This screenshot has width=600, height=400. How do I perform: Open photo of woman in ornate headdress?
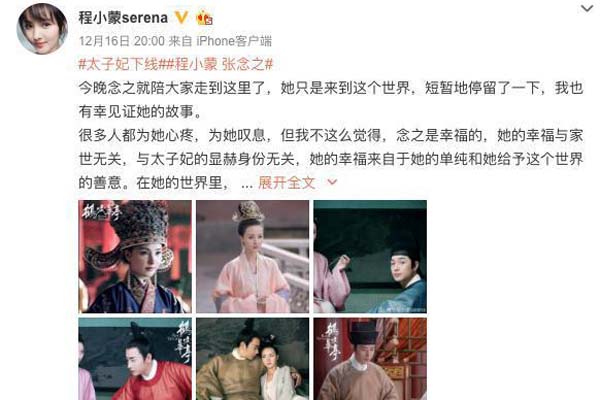[135, 256]
